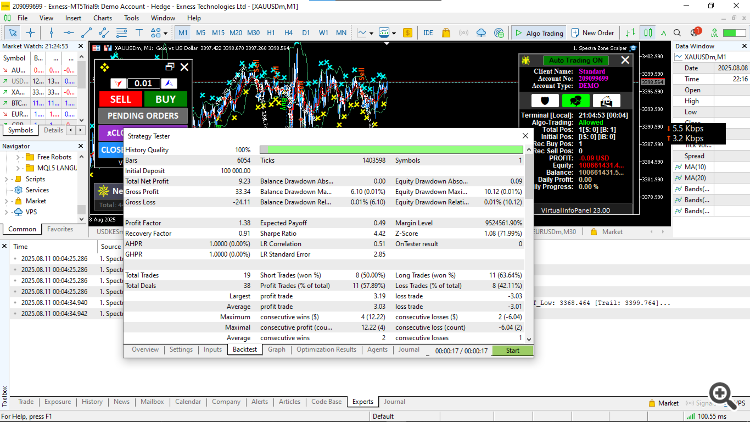This screenshot has height=422, width=750.
Task: Open chart type dropdown arrow
Action: pyautogui.click(x=371, y=33)
